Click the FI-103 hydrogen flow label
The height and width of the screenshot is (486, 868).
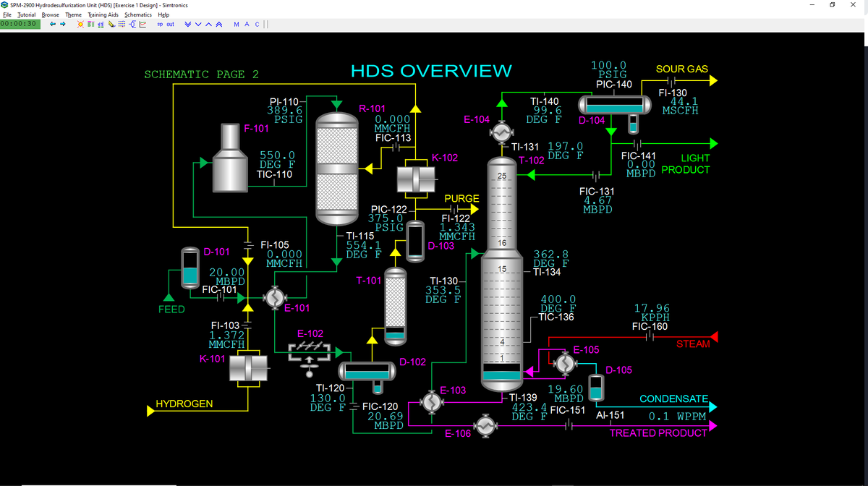click(224, 325)
